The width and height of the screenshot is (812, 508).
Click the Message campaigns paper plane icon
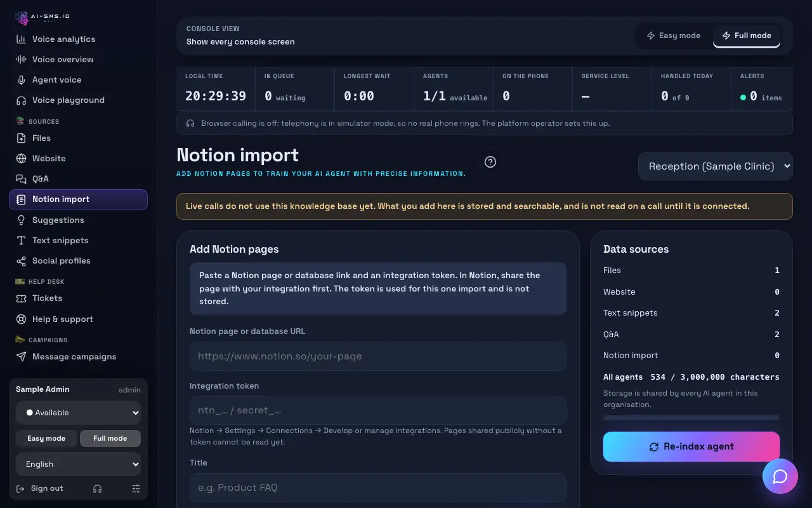pyautogui.click(x=21, y=357)
